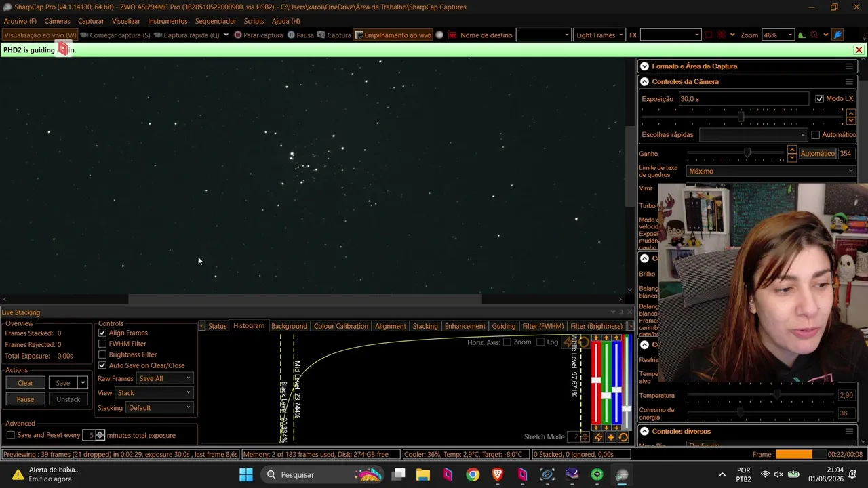Image resolution: width=868 pixels, height=488 pixels.
Task: Close the PHD2 notification bar
Action: [859, 50]
